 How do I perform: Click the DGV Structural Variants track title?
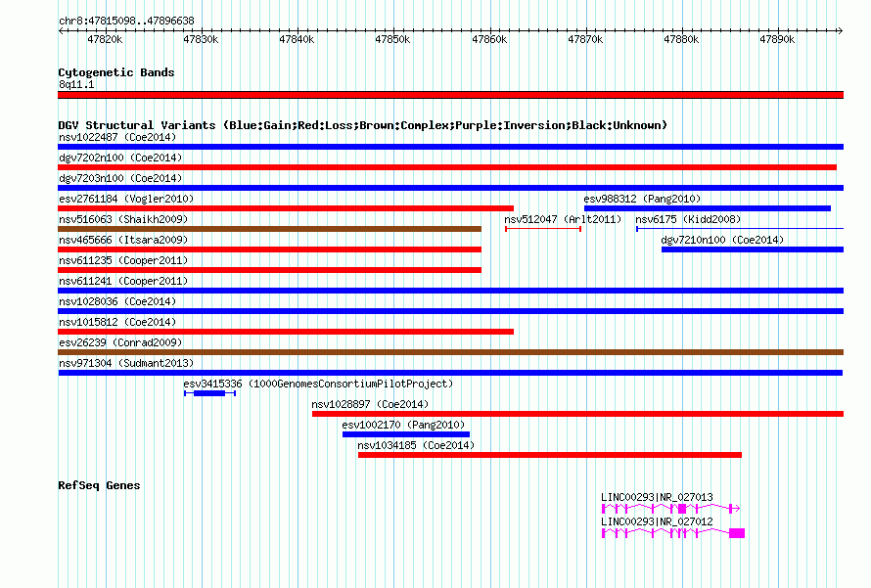[363, 125]
